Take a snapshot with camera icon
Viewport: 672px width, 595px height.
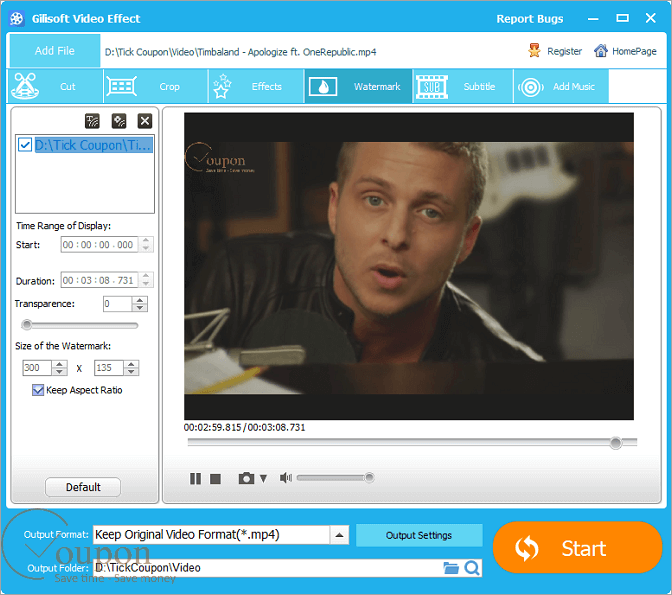coord(246,478)
